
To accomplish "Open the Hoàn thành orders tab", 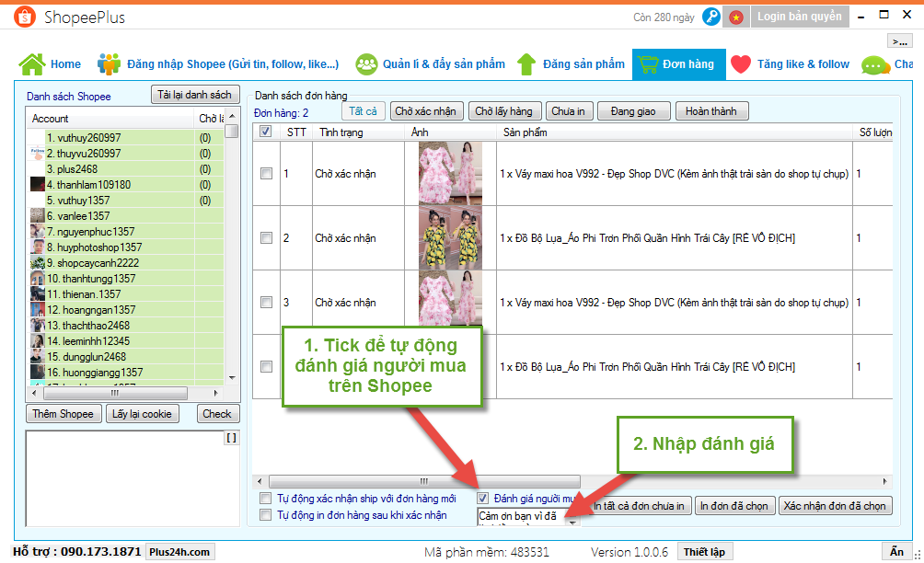I will pyautogui.click(x=711, y=110).
